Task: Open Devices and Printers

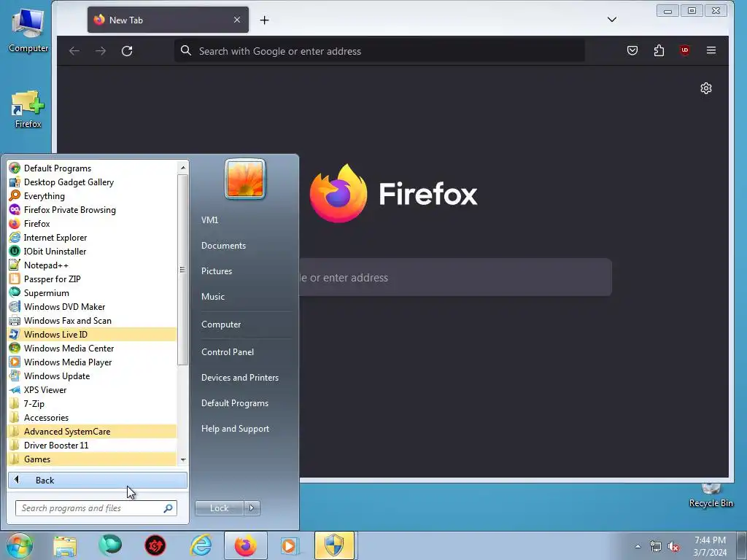Action: (239, 378)
